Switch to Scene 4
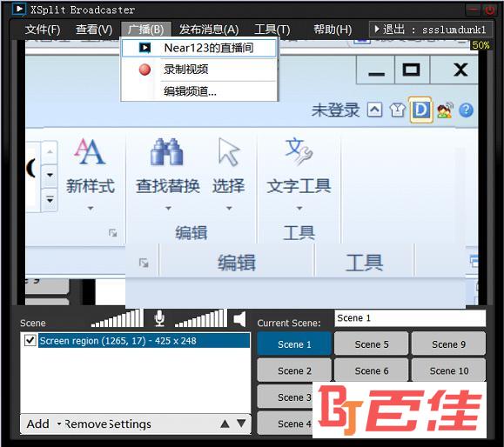 point(286,424)
